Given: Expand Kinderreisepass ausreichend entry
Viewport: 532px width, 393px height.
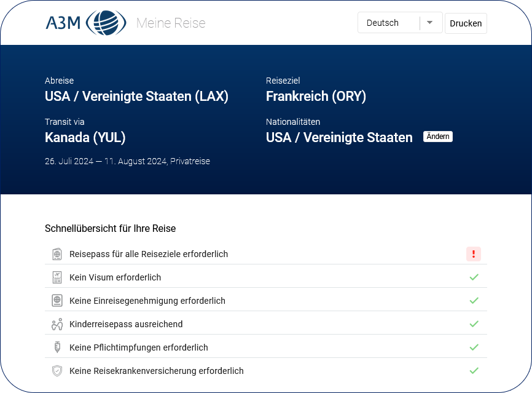Looking at the screenshot, I should click(x=126, y=324).
